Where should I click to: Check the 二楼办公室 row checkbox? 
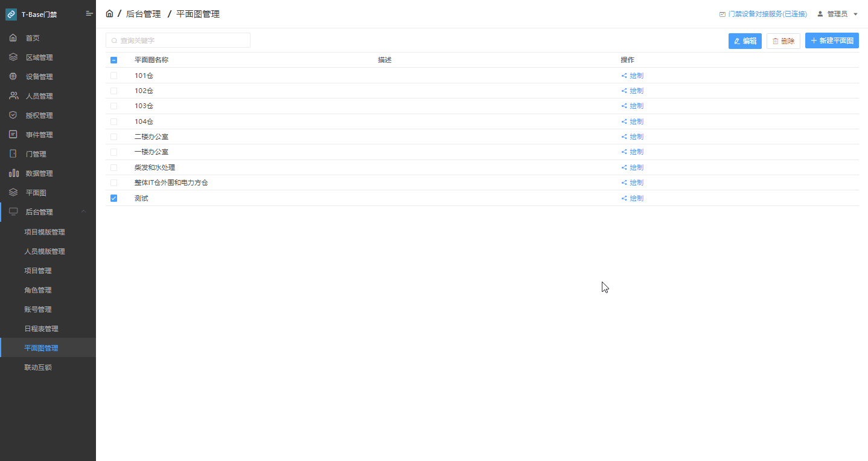click(x=113, y=137)
